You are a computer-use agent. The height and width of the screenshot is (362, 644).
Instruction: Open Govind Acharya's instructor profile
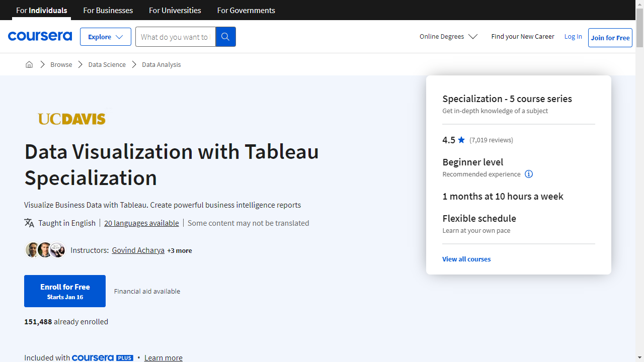tap(138, 250)
